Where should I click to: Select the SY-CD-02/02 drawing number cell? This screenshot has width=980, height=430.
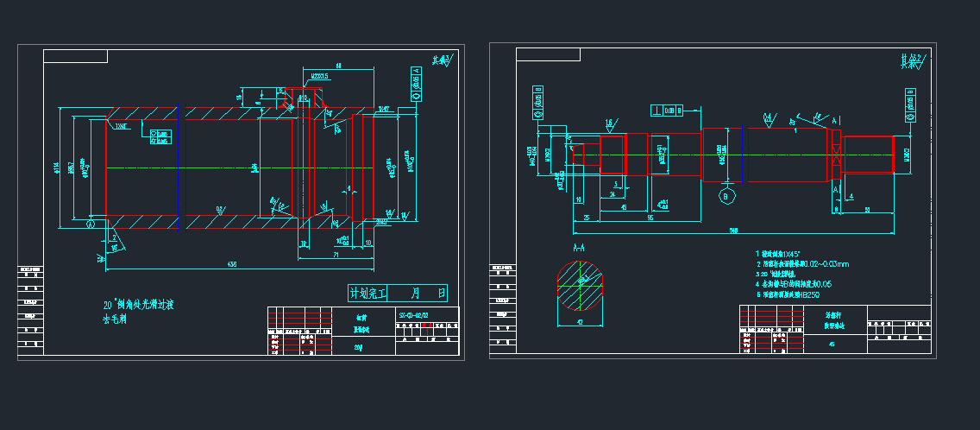click(412, 315)
